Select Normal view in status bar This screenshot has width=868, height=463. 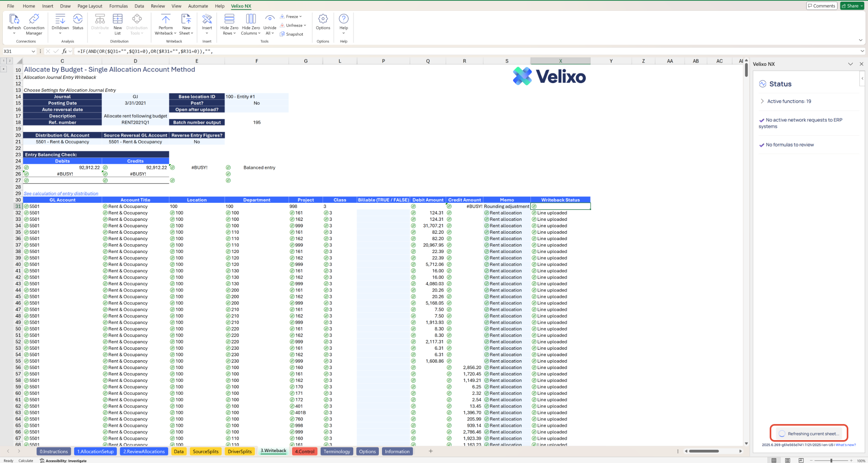pyautogui.click(x=774, y=460)
